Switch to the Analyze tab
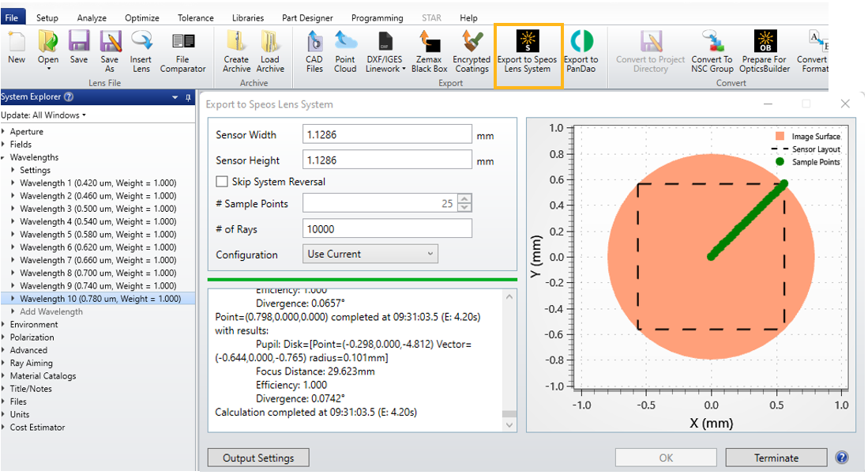868x475 pixels. (x=92, y=17)
